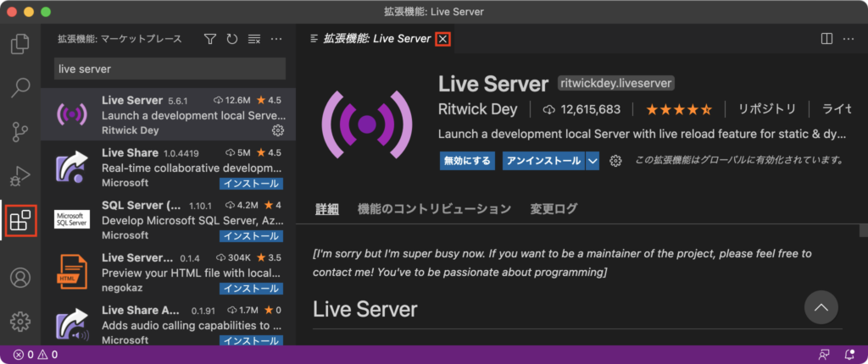Switch to 機能のコントリビューション tab
The image size is (868, 364).
click(434, 209)
